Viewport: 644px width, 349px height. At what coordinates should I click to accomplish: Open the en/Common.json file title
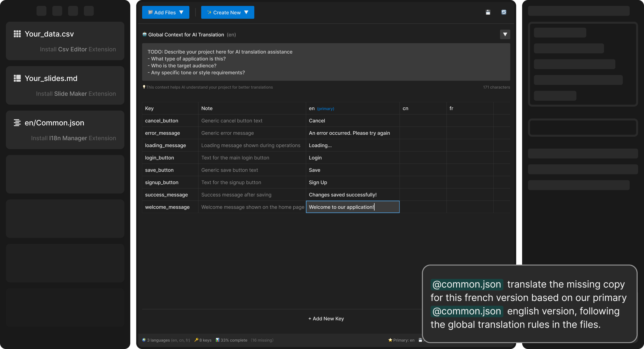[55, 123]
